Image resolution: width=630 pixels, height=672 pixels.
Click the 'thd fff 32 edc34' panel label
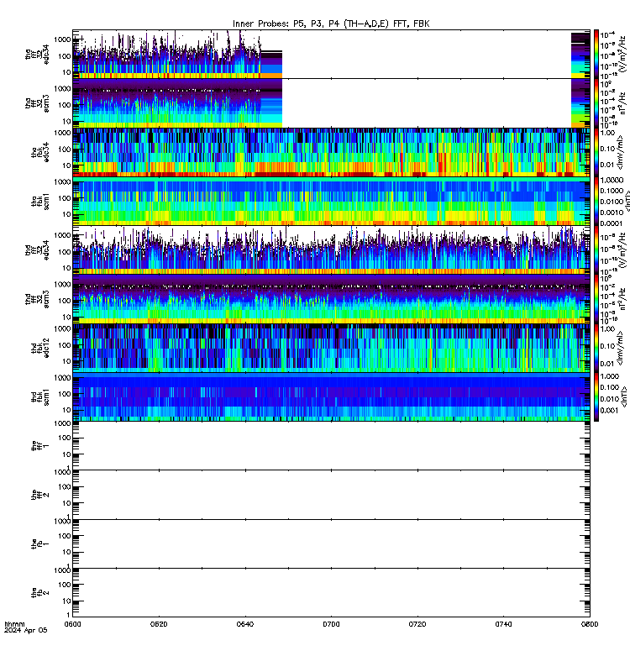click(x=37, y=250)
